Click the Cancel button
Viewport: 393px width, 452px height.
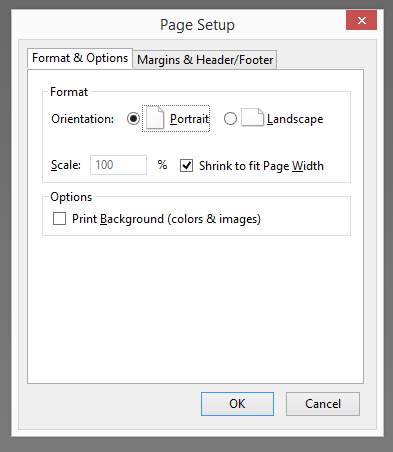point(323,404)
